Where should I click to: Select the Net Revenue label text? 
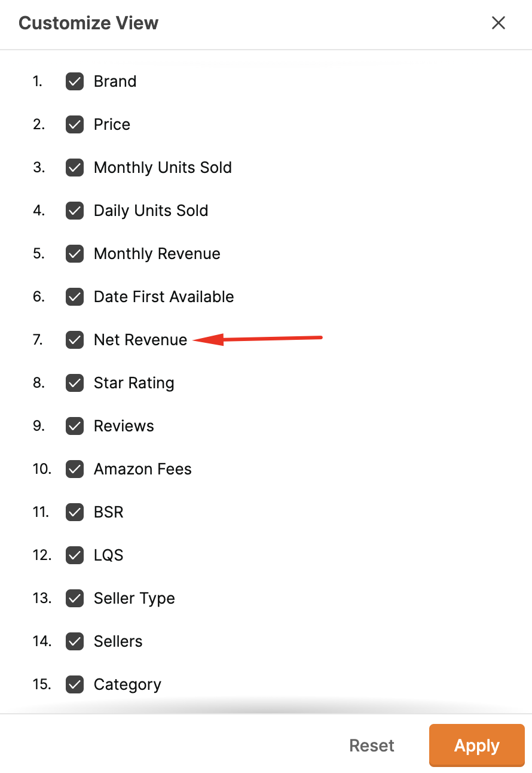(140, 340)
